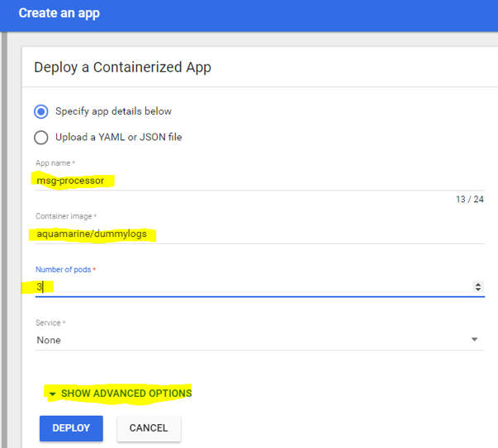
Task: Focus the Container image text field
Action: pyautogui.click(x=248, y=234)
